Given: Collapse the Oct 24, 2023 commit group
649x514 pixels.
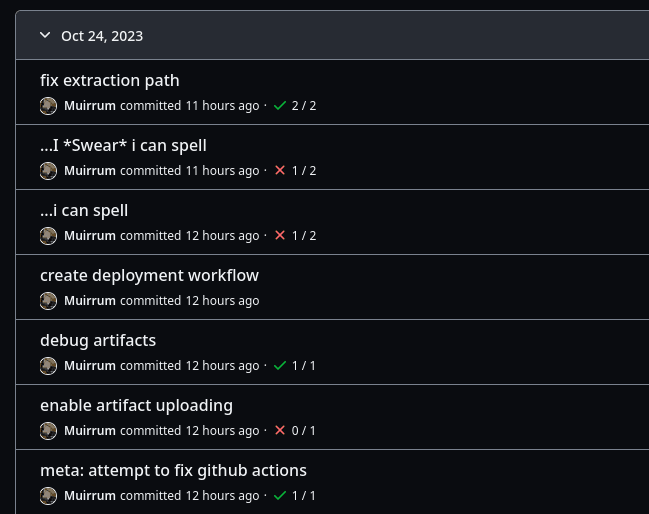Looking at the screenshot, I should [x=45, y=35].
